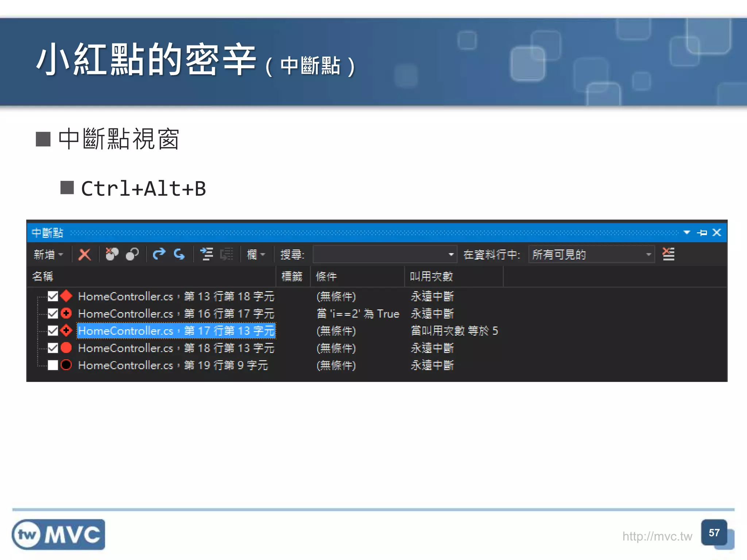747x560 pixels.
Task: Delete all breakpoints matching current search
Action: click(x=112, y=254)
